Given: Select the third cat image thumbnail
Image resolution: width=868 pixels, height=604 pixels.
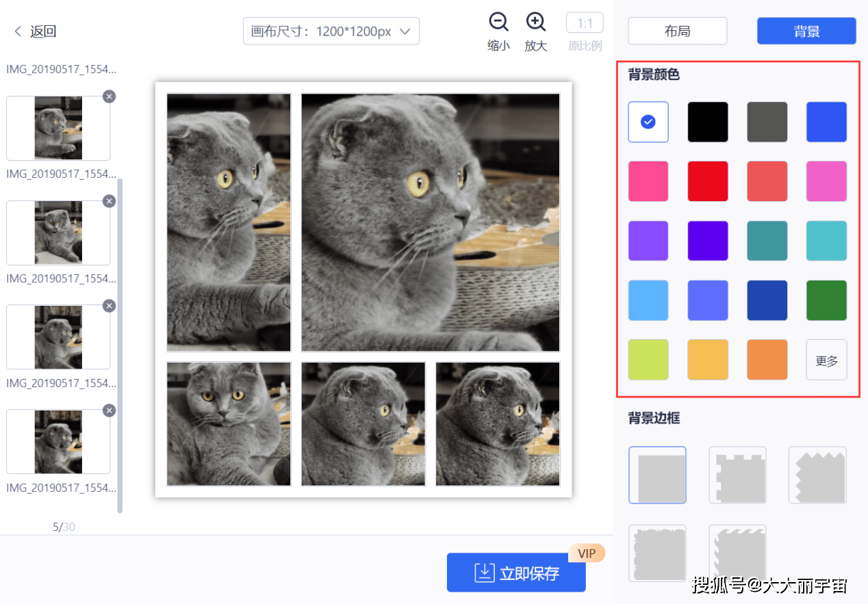Looking at the screenshot, I should 58,337.
